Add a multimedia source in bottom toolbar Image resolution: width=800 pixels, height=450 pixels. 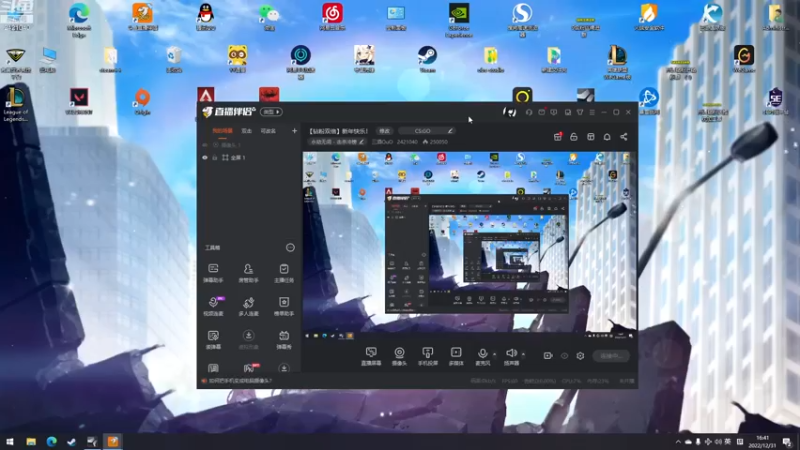click(x=456, y=356)
